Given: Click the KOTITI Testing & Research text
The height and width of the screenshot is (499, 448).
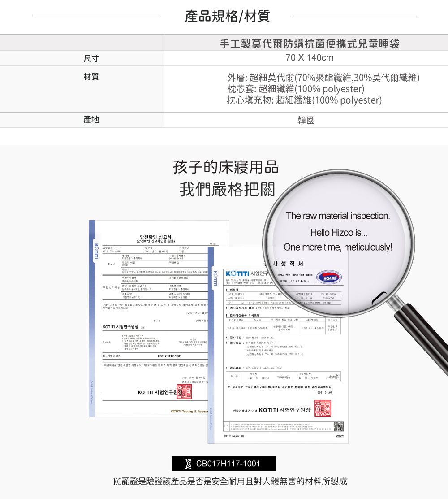Looking at the screenshot, I should (189, 411).
